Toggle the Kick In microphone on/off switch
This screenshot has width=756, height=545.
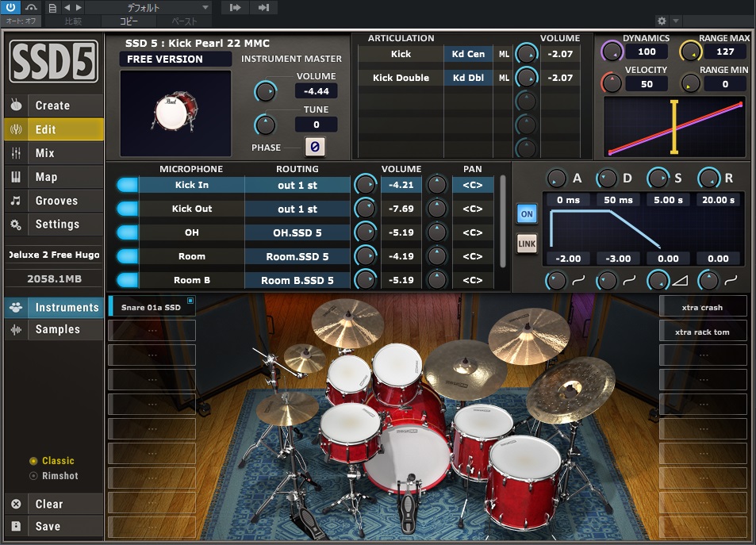point(127,185)
